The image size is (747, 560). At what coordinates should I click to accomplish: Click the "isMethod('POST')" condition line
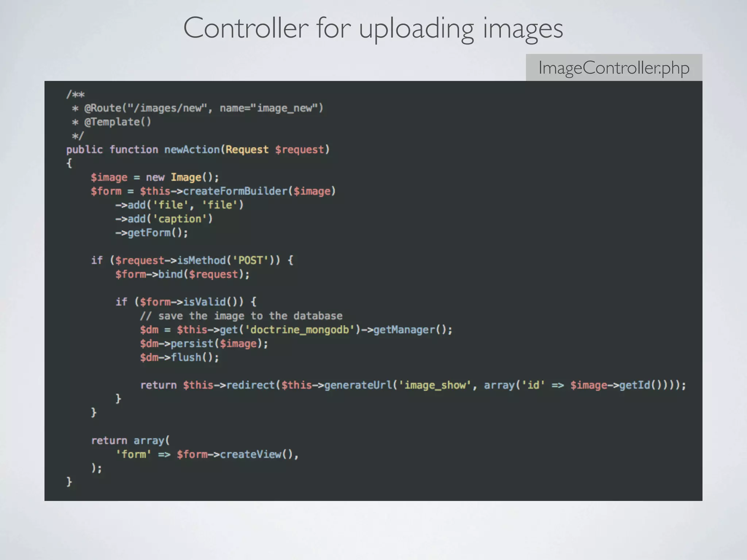(192, 261)
